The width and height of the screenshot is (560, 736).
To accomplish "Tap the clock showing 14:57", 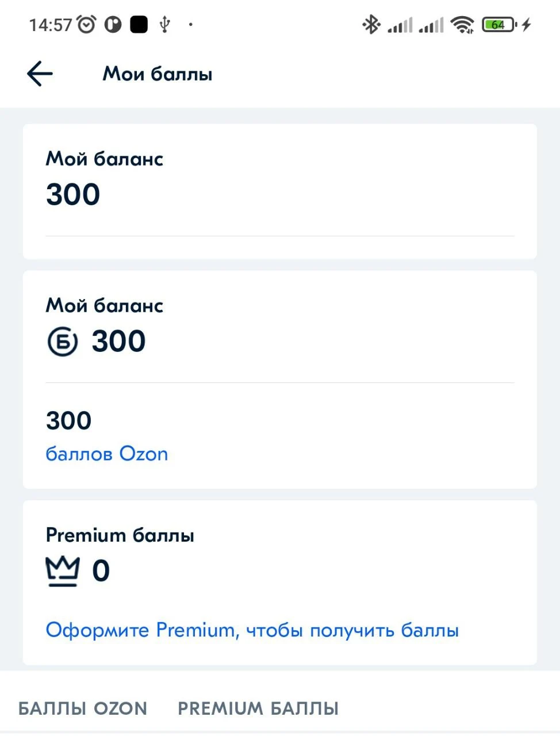I will (51, 25).
